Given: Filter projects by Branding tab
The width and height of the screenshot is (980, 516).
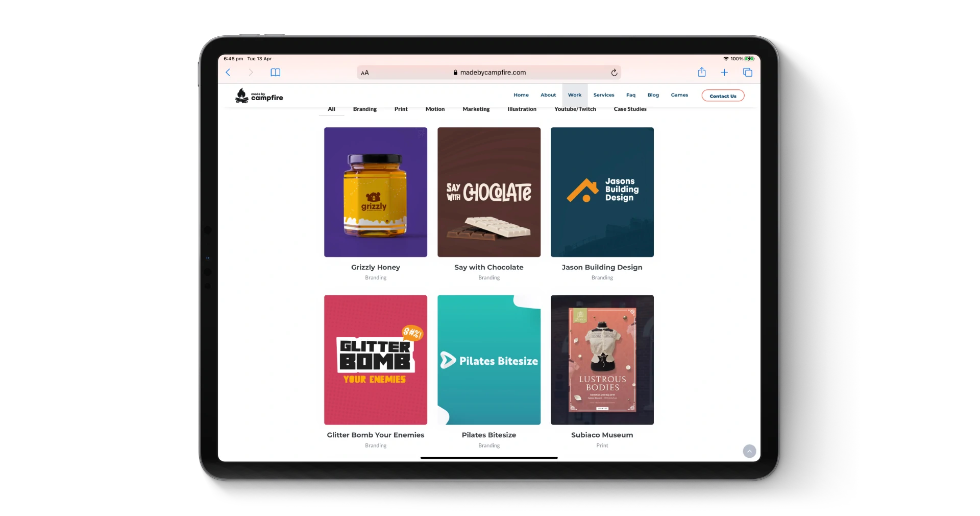Looking at the screenshot, I should tap(365, 109).
